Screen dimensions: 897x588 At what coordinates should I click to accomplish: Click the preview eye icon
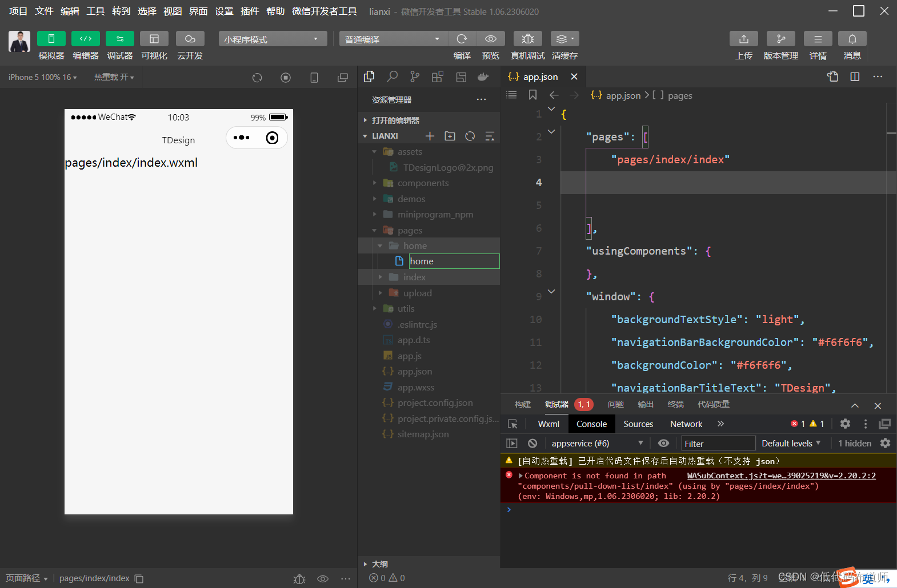click(x=491, y=38)
